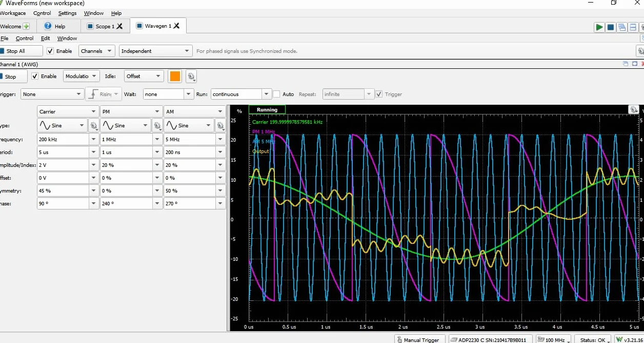Click the AM sine waveform icon

point(171,125)
